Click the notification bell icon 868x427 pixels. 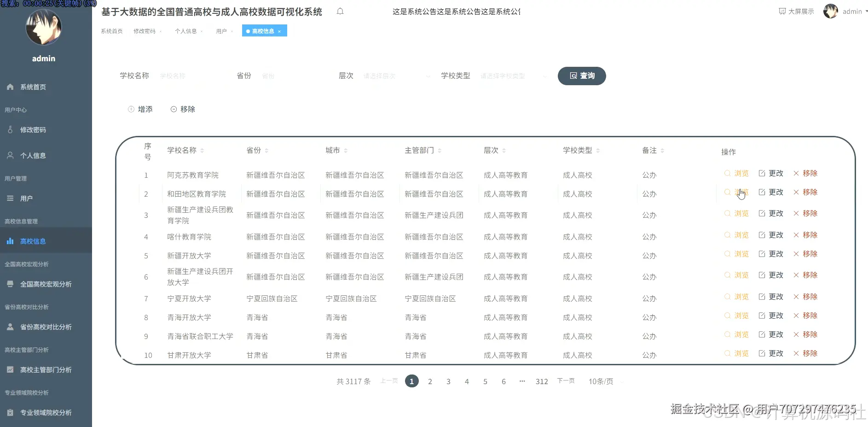[x=340, y=12]
